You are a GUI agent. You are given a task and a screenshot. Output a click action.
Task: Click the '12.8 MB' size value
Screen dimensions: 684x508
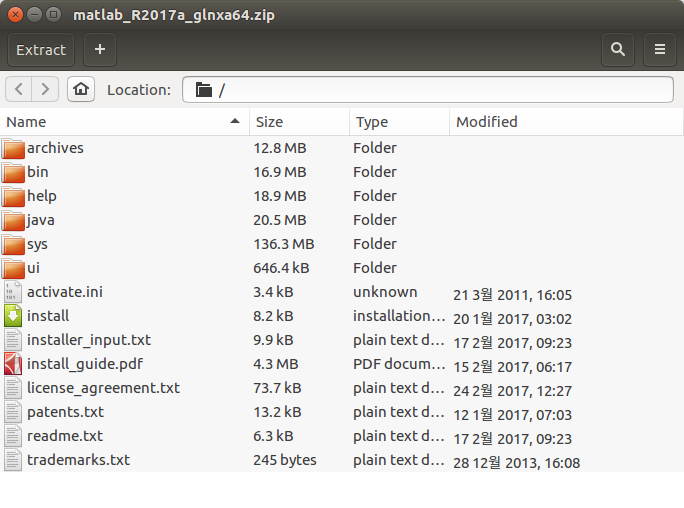(x=280, y=148)
